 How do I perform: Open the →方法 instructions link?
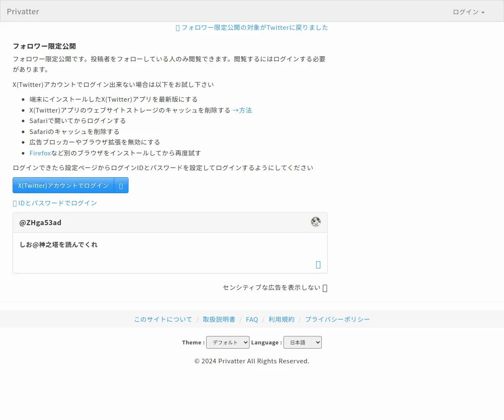pos(242,110)
